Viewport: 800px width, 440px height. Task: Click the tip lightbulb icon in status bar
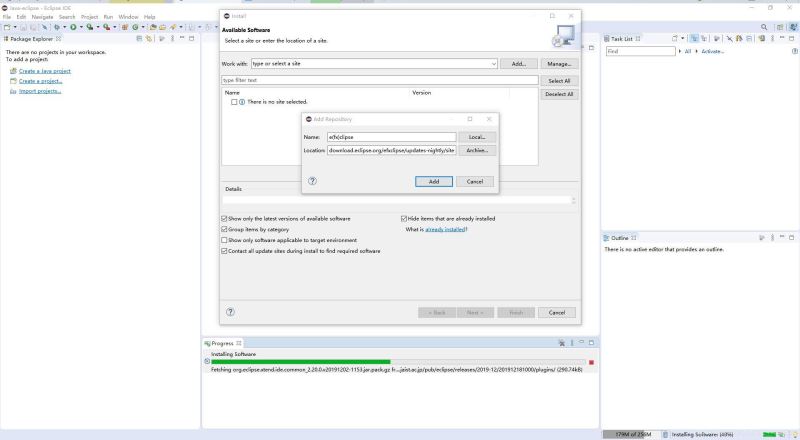point(795,434)
